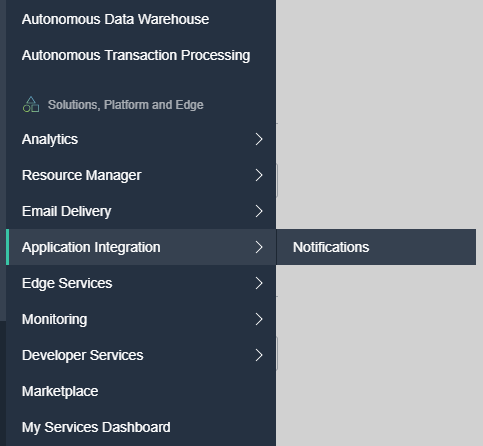The image size is (483, 446).
Task: Click the Solutions, Platform and Edge shapes icon
Action: pos(31,104)
